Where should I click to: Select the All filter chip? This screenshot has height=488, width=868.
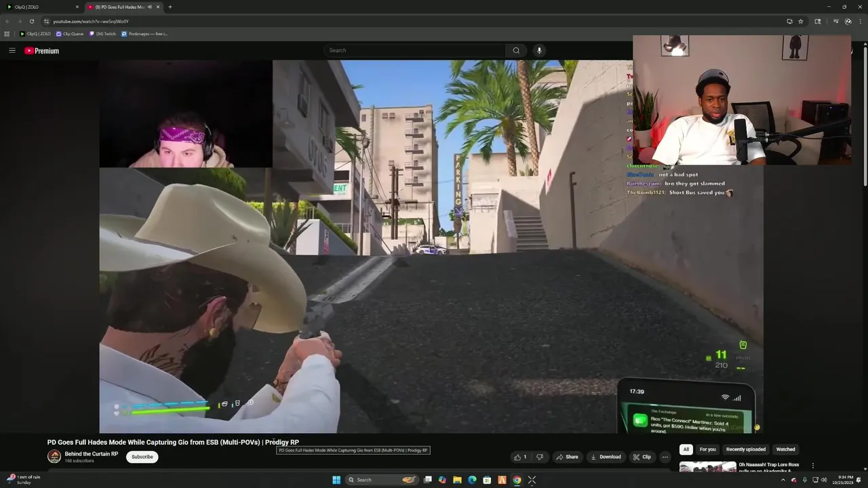(686, 449)
